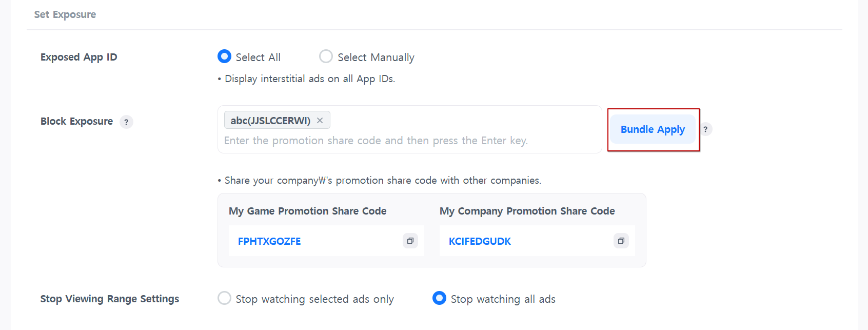Image resolution: width=868 pixels, height=330 pixels.
Task: Copy the My Company Promotion Share Code
Action: click(621, 241)
